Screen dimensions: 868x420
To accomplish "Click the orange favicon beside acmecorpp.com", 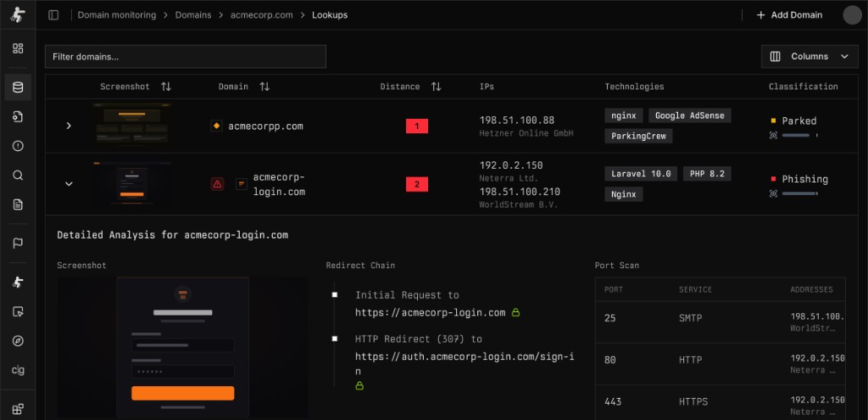I will pos(216,126).
